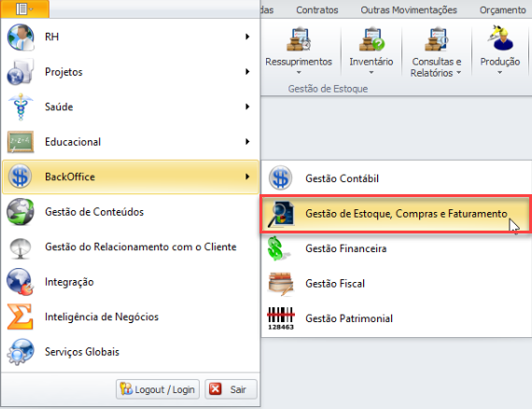Click the Inteligência de Negócios label
The width and height of the screenshot is (532, 409).
[x=102, y=317]
